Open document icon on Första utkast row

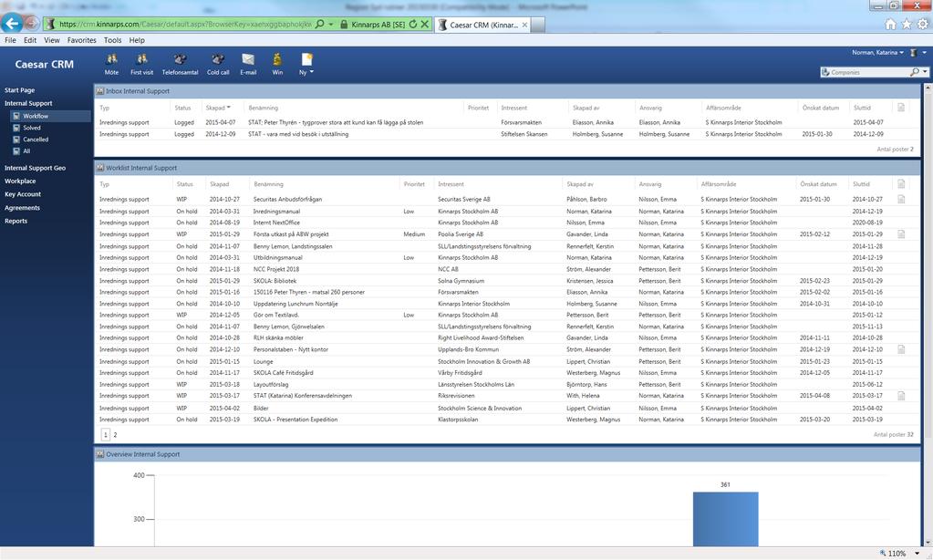click(x=901, y=234)
